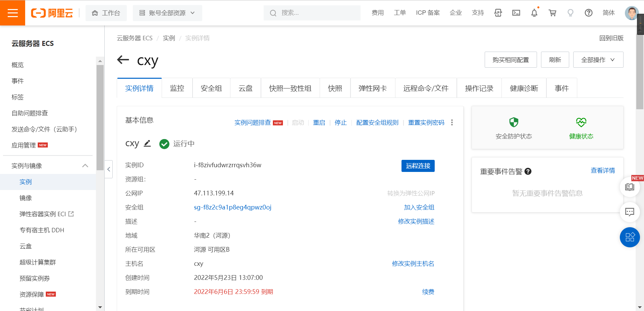Open more actions three-dot menu
The image size is (644, 311).
(452, 122)
